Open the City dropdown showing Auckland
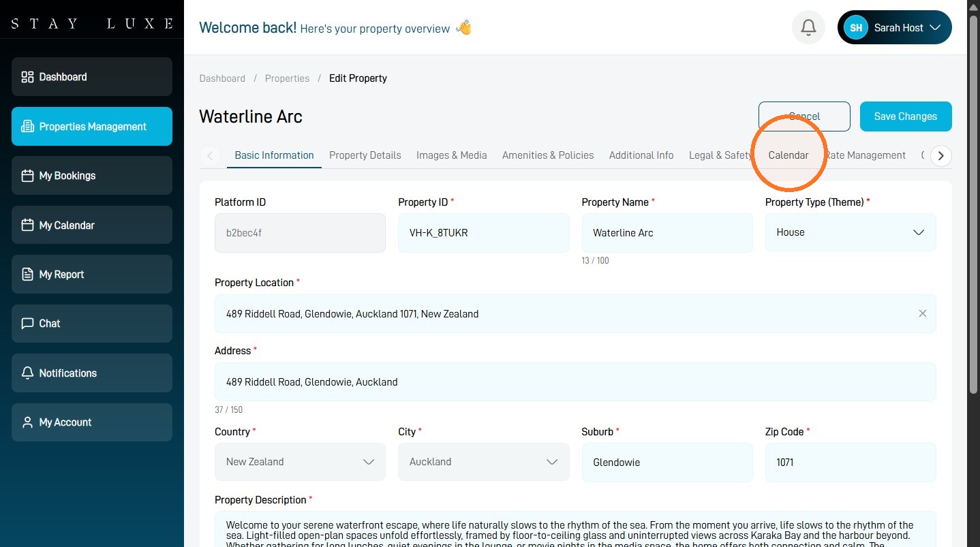Viewport: 980px width, 547px height. [x=484, y=462]
